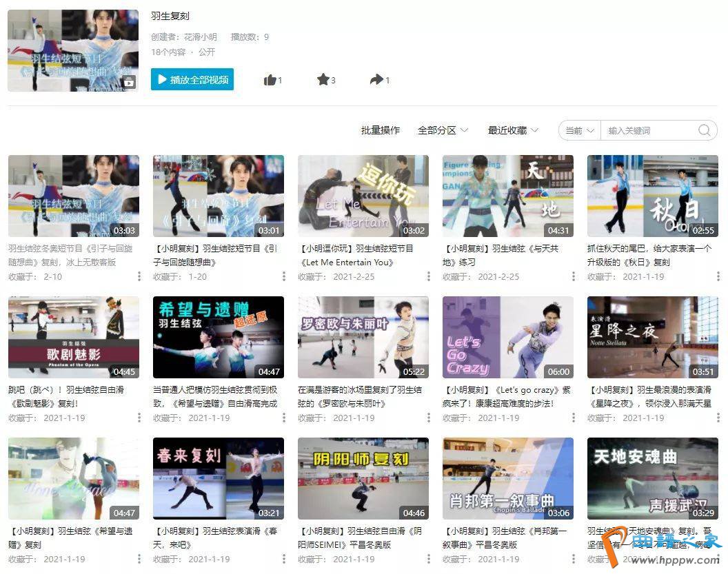The height and width of the screenshot is (574, 728).
Task: Expand the 最近收藏 sort dropdown
Action: click(513, 130)
